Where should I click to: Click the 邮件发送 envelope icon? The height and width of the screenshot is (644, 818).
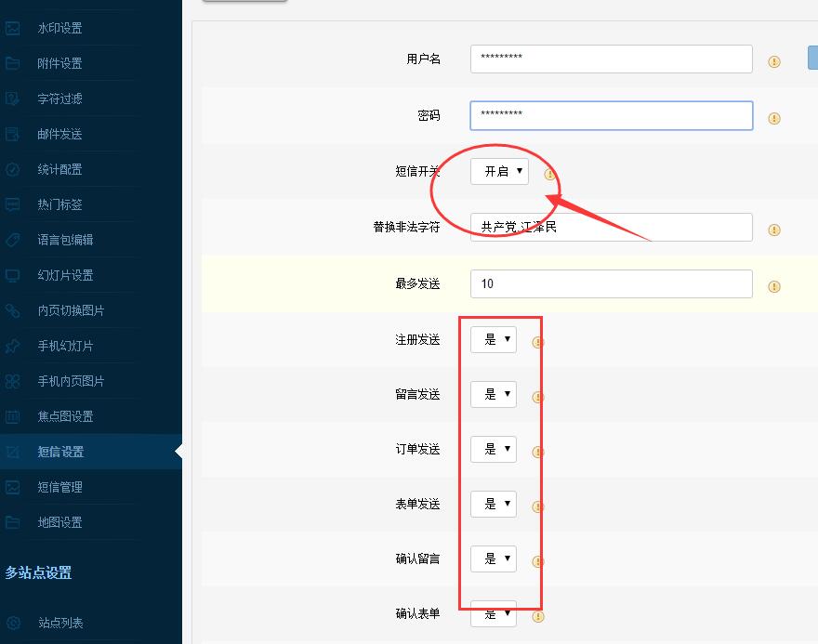tap(13, 134)
